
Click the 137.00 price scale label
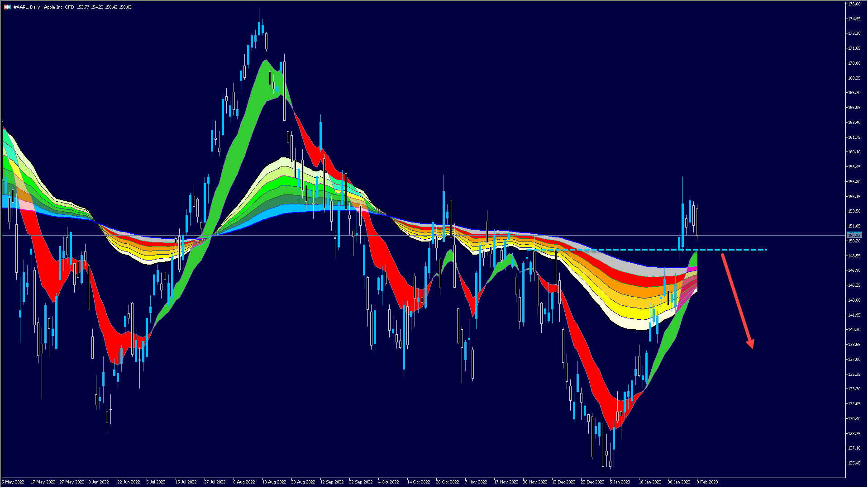tap(854, 360)
